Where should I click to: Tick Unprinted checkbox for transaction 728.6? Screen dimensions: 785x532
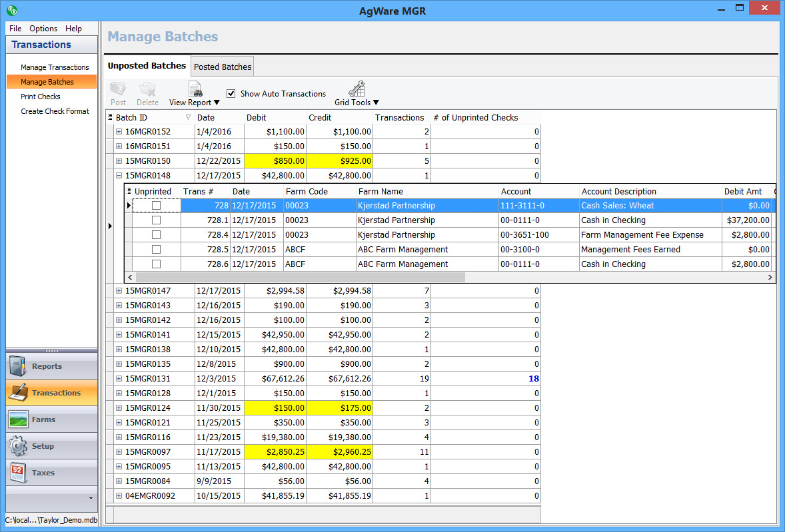pyautogui.click(x=156, y=264)
